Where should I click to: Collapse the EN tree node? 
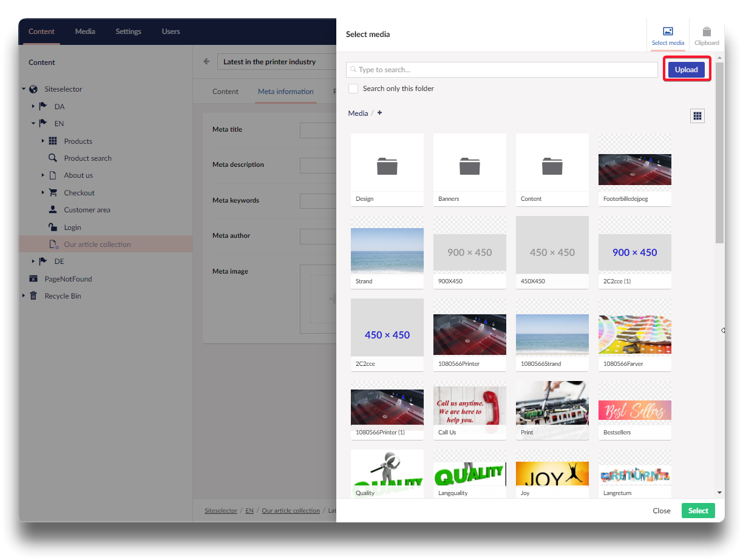[x=33, y=123]
